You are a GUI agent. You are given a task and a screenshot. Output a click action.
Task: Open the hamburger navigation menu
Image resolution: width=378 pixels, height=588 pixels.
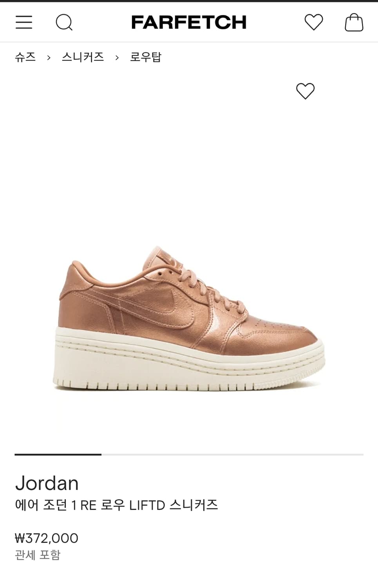[x=24, y=22]
